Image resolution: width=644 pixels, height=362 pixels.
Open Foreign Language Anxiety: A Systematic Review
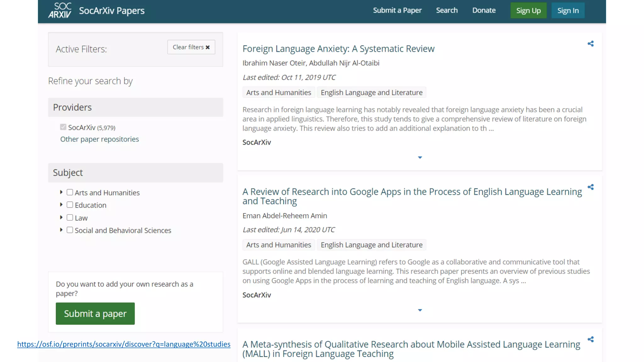pos(338,49)
